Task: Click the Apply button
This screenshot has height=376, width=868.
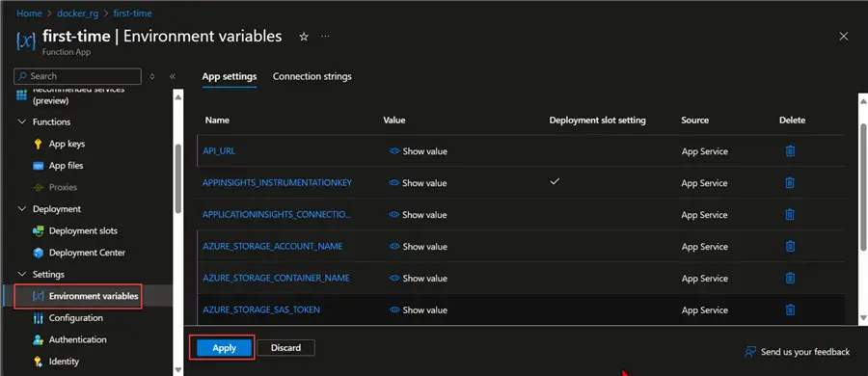Action: coord(224,348)
